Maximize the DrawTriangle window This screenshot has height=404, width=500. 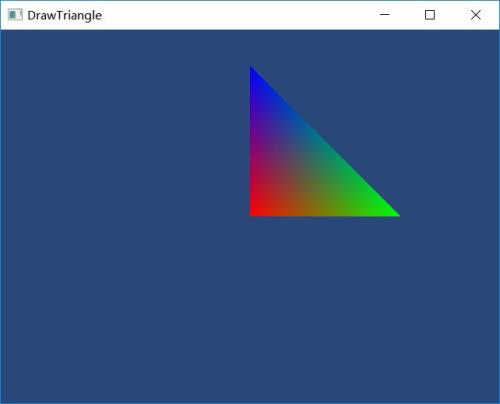pos(430,15)
